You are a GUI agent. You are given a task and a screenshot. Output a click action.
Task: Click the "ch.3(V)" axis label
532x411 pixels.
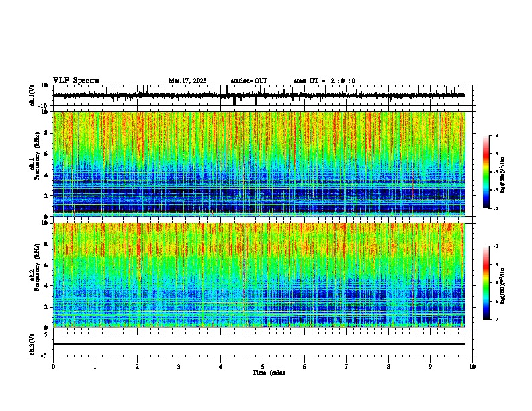pos(32,345)
